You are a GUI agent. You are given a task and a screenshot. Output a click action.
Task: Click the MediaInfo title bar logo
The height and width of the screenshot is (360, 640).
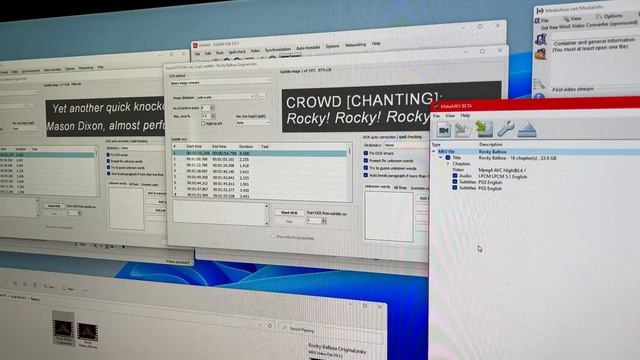tap(540, 11)
